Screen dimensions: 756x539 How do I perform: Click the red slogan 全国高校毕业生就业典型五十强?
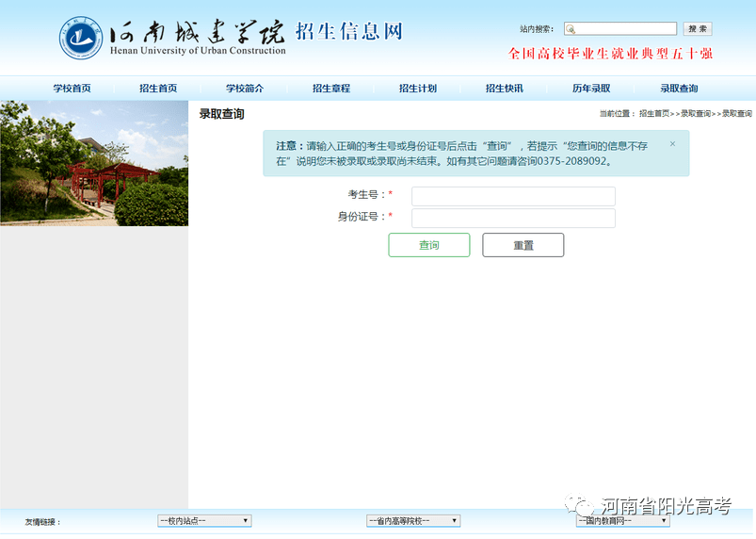(610, 54)
